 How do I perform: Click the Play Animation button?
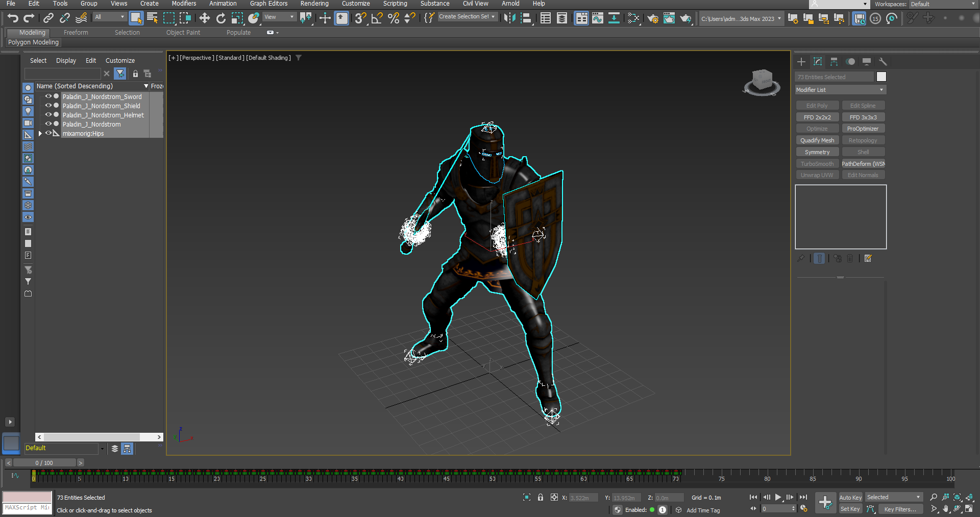point(778,497)
